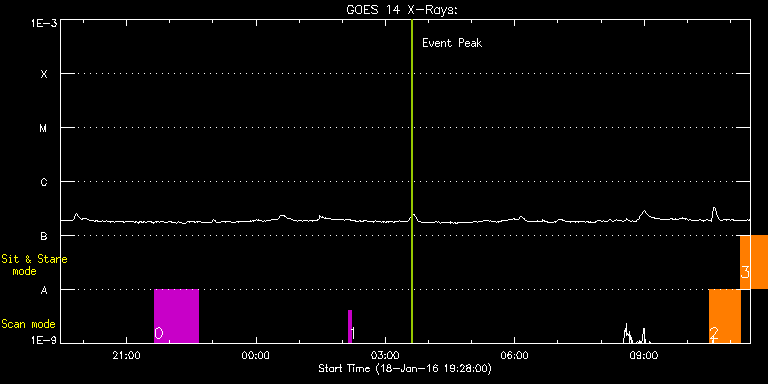Viewport: 768px width, 384px height.
Task: Click the 'Scan mode' label
Action: click(x=28, y=324)
